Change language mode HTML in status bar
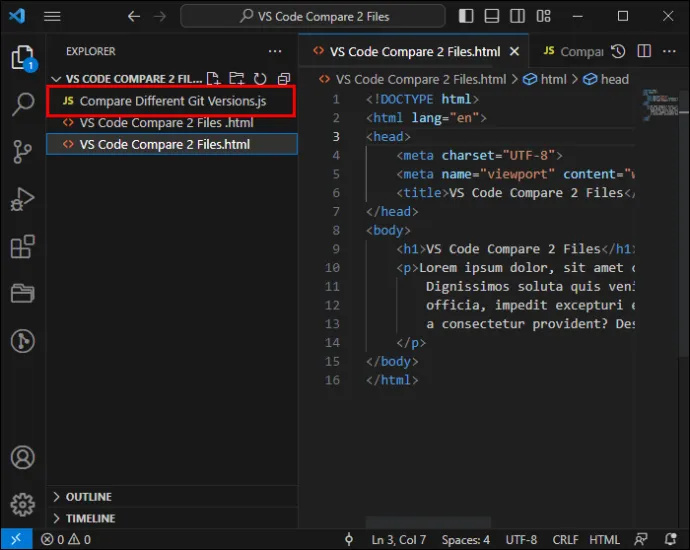Screen dimensions: 690x550 point(604,540)
